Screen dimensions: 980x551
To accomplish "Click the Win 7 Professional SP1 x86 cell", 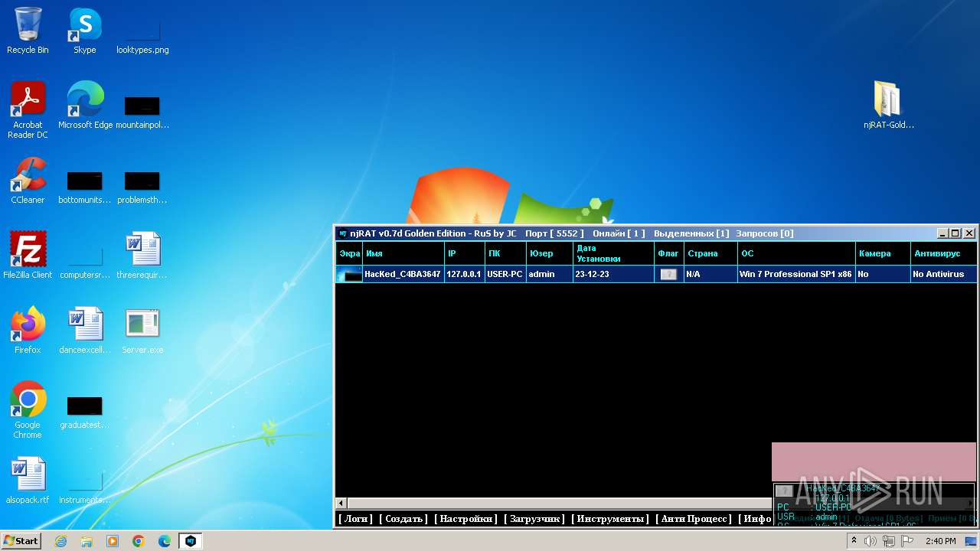I will coord(796,274).
